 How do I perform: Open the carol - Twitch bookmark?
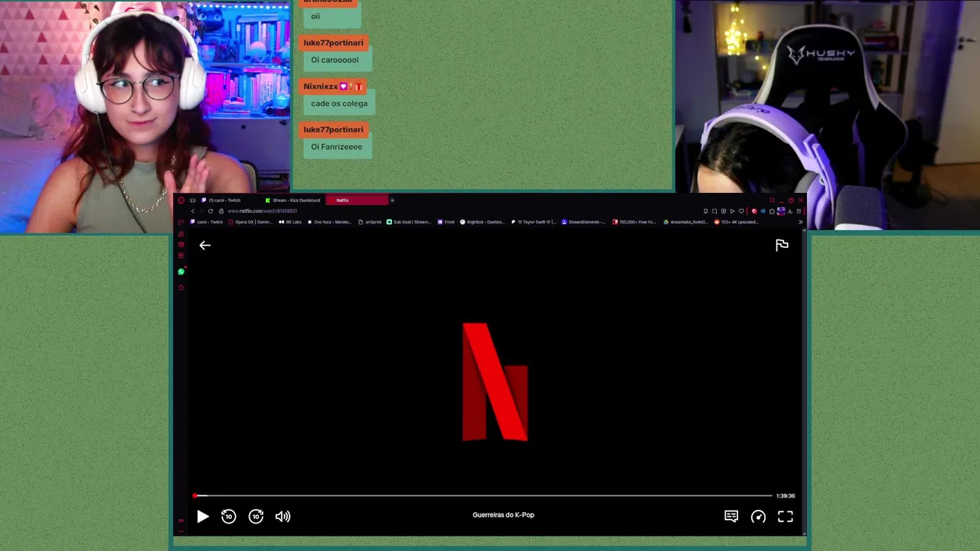(x=207, y=222)
